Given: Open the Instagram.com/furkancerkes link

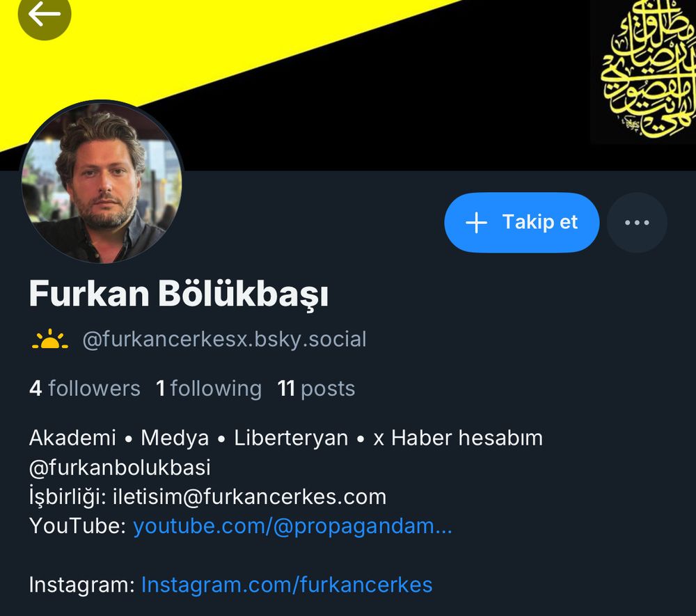Looking at the screenshot, I should click(x=287, y=585).
